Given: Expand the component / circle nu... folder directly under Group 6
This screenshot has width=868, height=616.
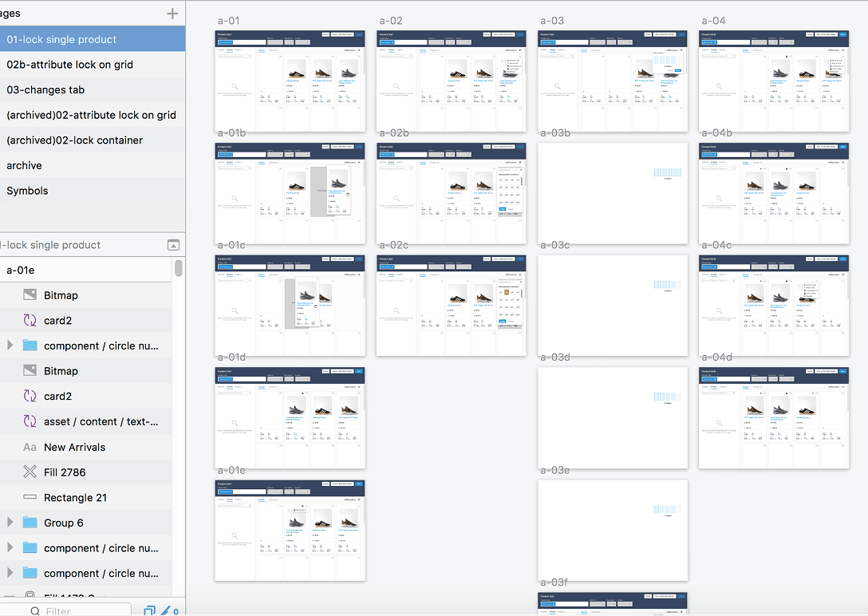Looking at the screenshot, I should 10,547.
